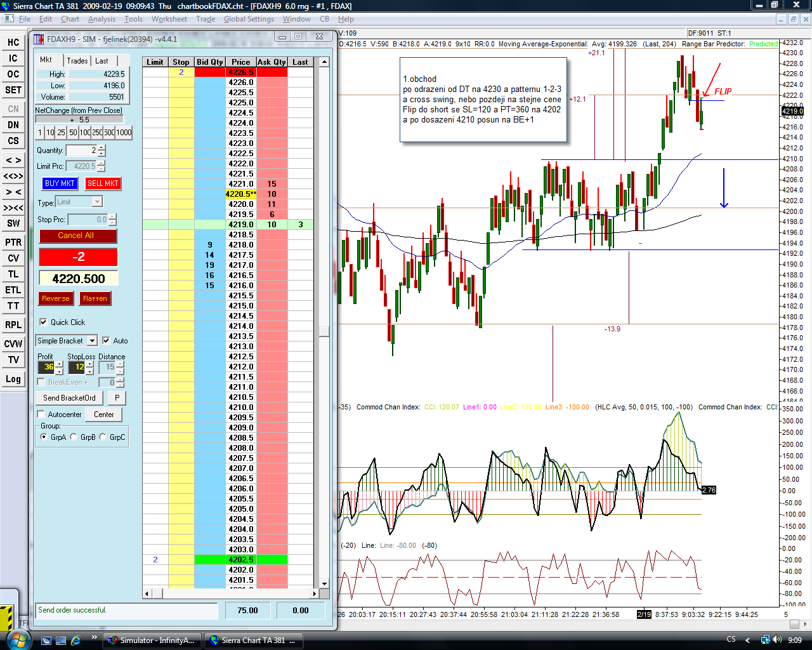The width and height of the screenshot is (812, 650).
Task: Launch Internet Explorer from quick launch
Action: click(x=76, y=640)
